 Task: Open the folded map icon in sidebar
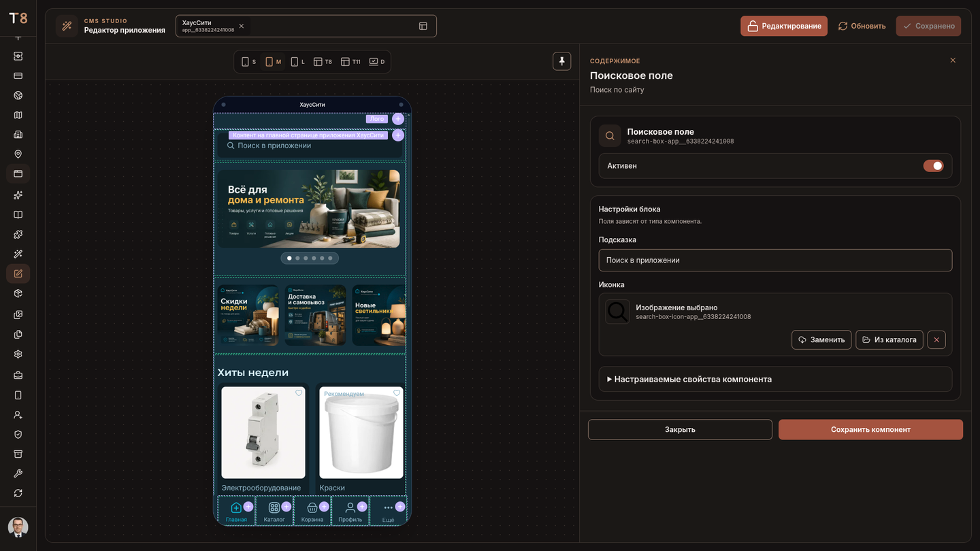click(18, 115)
